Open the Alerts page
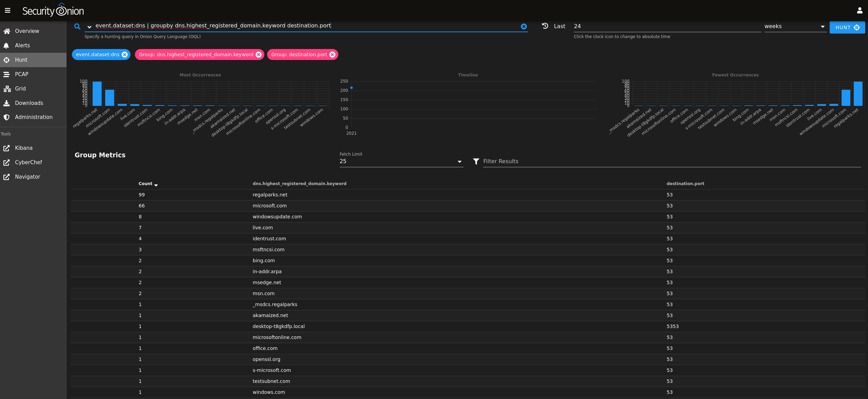Image resolution: width=868 pixels, height=399 pixels. pyautogui.click(x=33, y=46)
